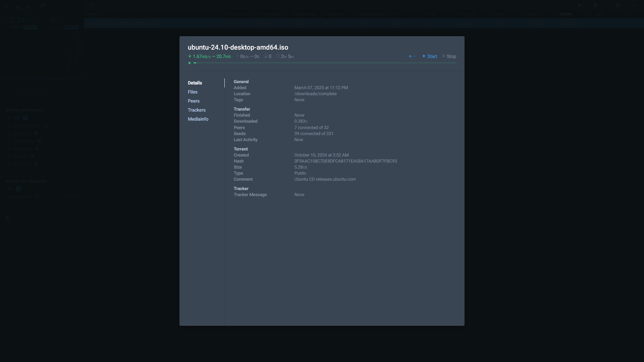Click the torrent hash value text
Image resolution: width=644 pixels, height=362 pixels.
[345, 161]
